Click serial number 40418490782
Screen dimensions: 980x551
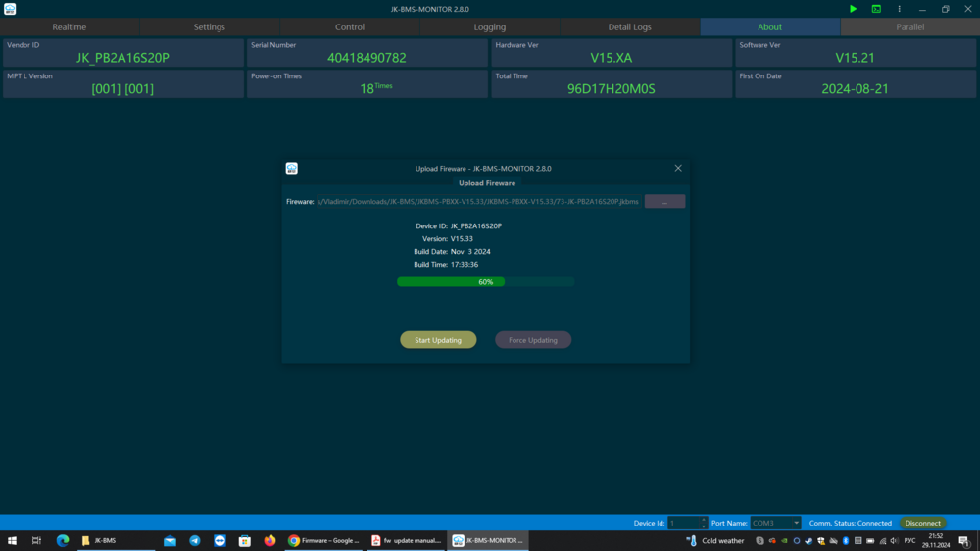(367, 58)
